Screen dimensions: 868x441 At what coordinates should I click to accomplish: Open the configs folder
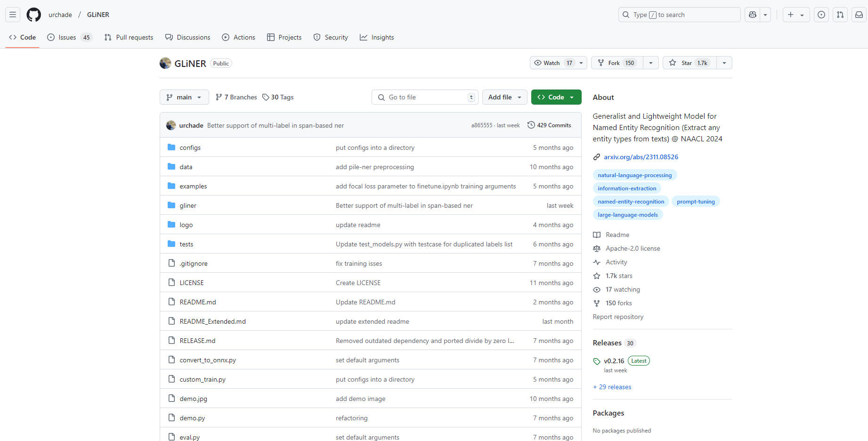click(x=190, y=147)
